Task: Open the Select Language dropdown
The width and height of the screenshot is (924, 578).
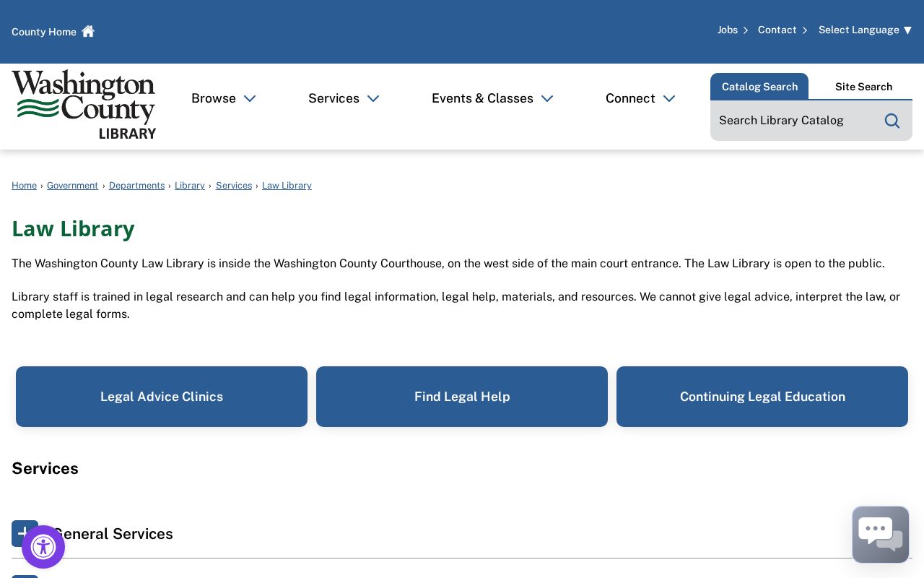Action: pos(865,30)
